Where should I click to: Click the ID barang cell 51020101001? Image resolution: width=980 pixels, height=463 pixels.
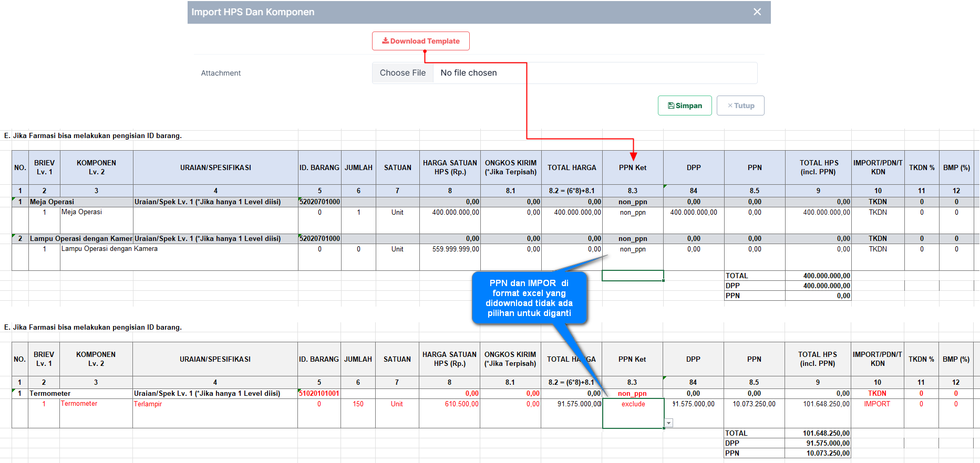coord(319,394)
